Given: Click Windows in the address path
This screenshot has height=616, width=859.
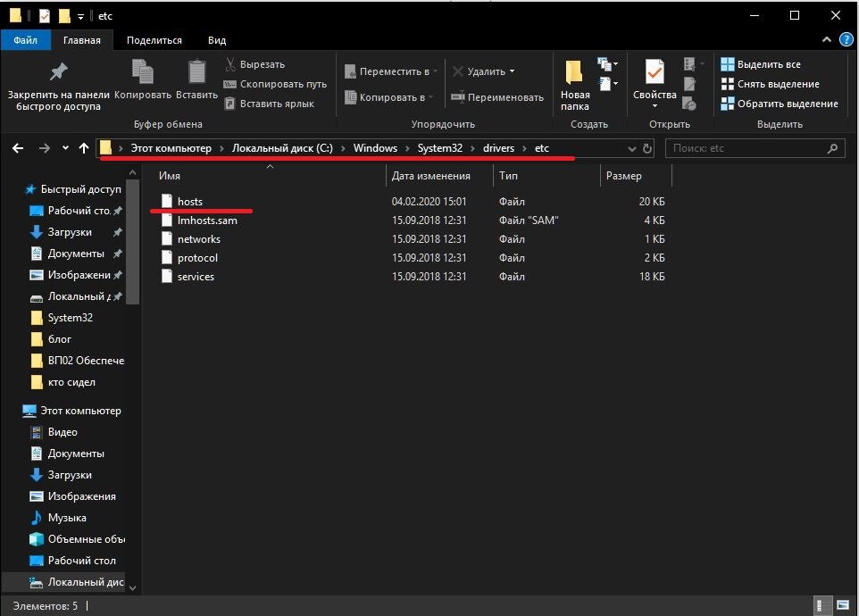Looking at the screenshot, I should tap(375, 148).
